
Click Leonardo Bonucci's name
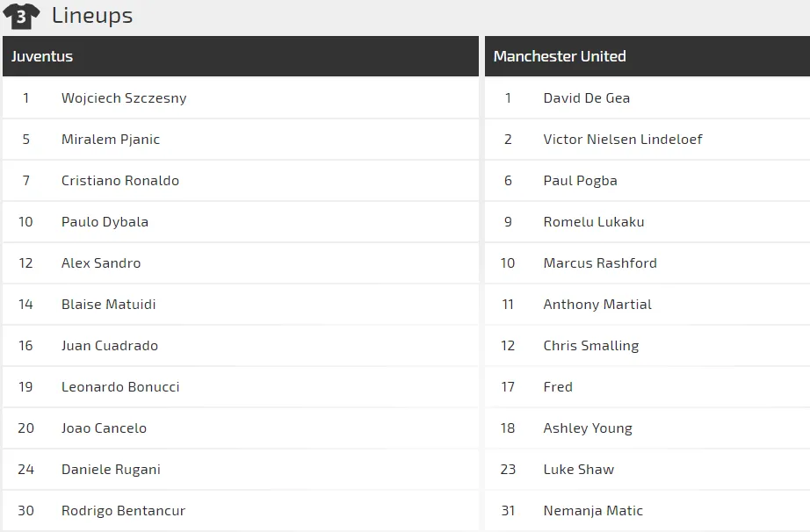[x=120, y=387]
